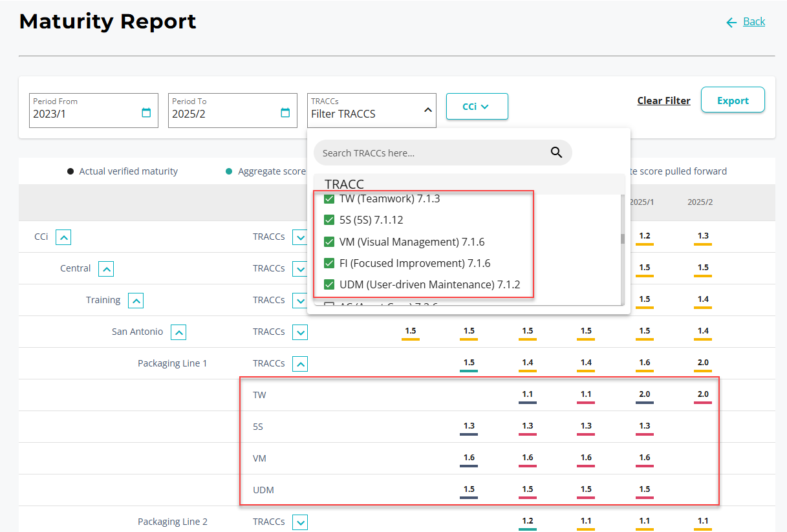Viewport: 787px width, 532px height.
Task: Click CCi row score 1.2
Action: tap(645, 237)
